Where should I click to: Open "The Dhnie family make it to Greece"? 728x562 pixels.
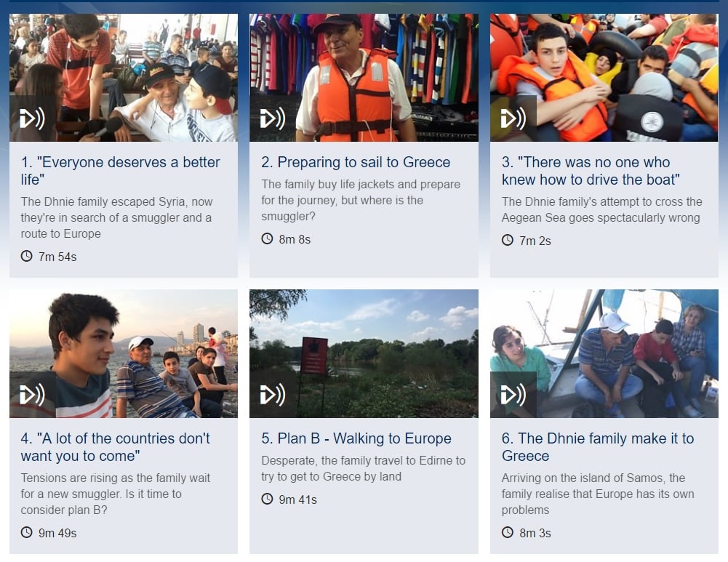point(598,447)
